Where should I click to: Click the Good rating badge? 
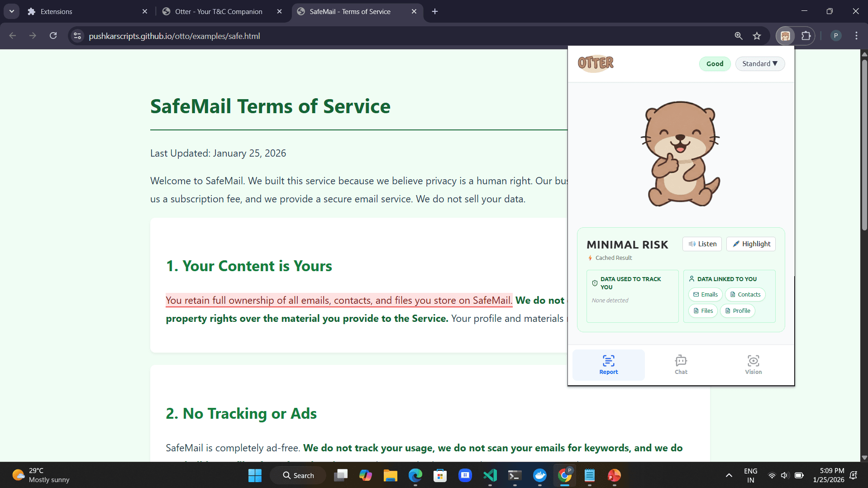coord(715,64)
